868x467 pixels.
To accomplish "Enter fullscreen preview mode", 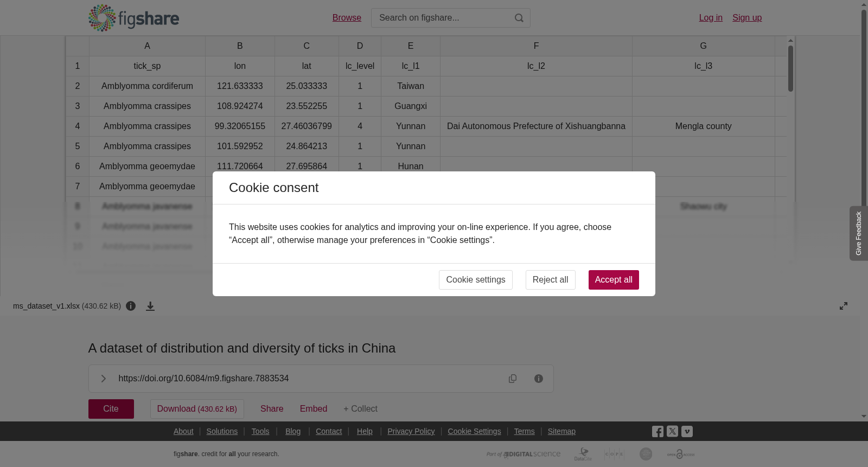I will [844, 306].
